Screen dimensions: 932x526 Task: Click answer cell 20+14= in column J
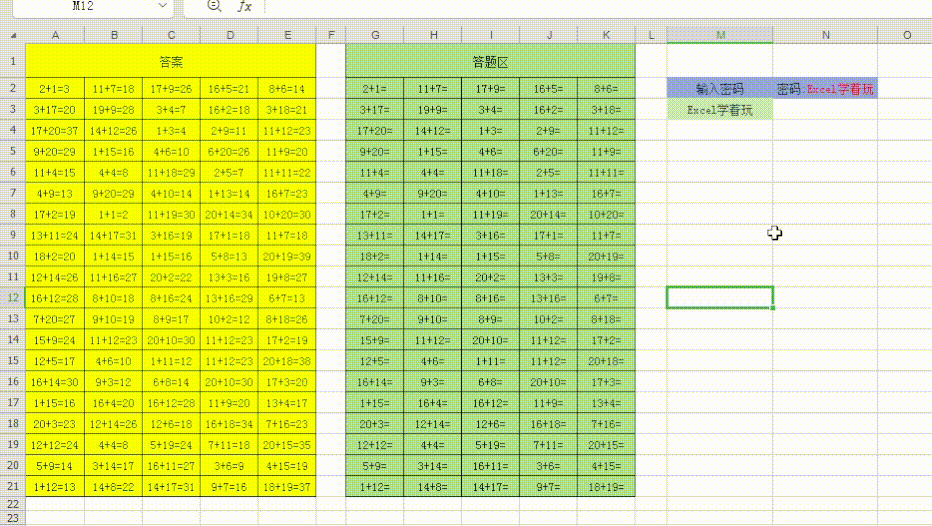coord(548,215)
